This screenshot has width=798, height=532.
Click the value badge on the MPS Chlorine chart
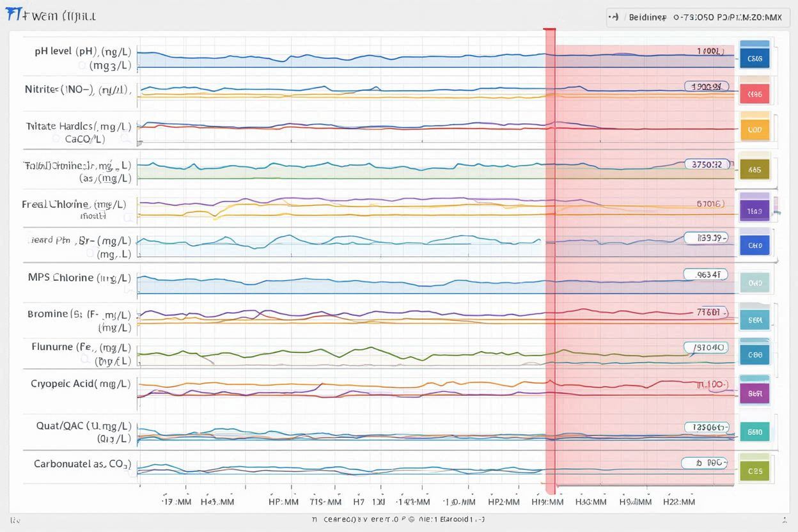pyautogui.click(x=705, y=274)
